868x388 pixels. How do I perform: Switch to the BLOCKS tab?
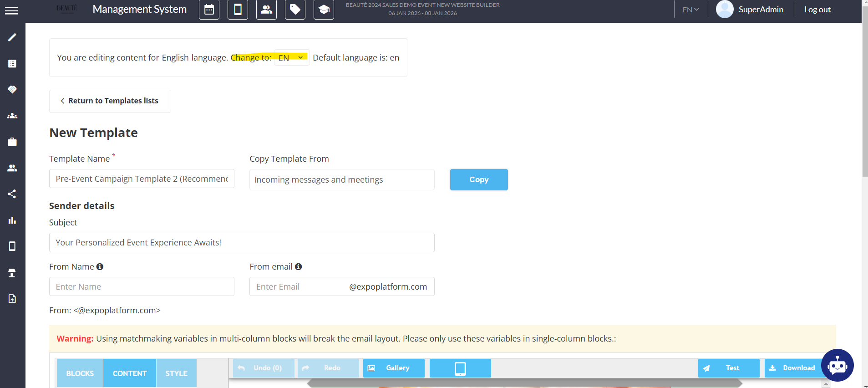click(x=80, y=373)
